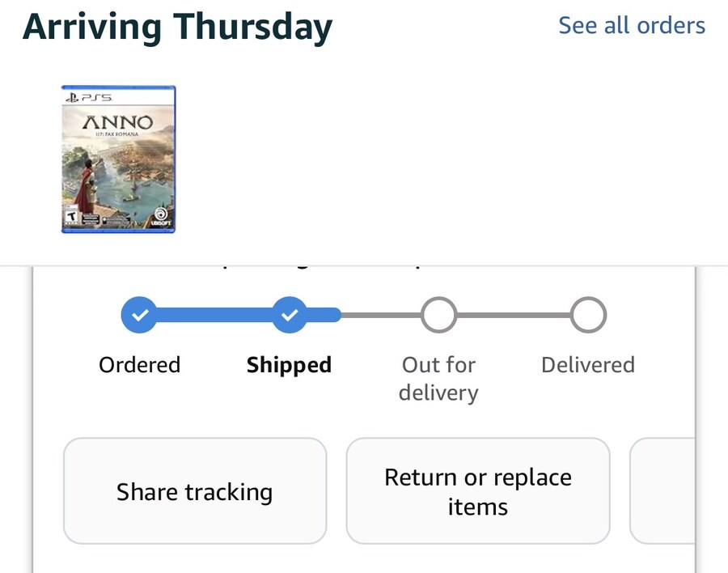Click gray track between Shipped and Out for delivery
This screenshot has height=573, width=728.
[380, 315]
